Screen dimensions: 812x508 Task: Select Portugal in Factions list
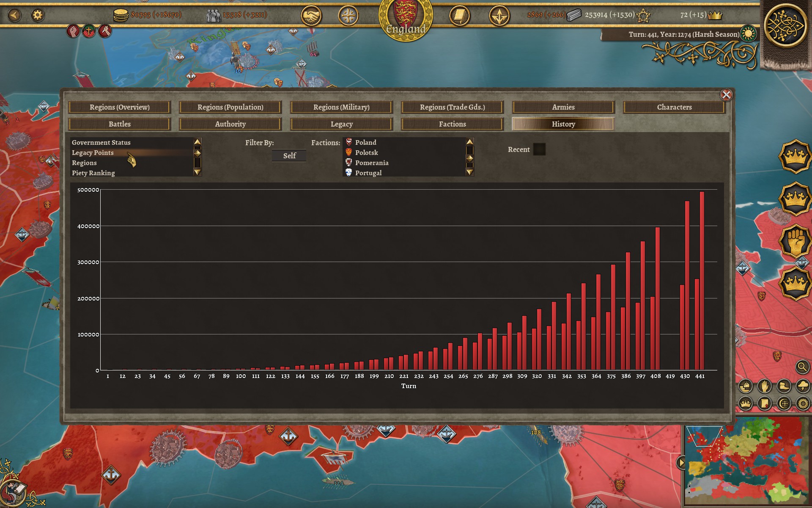(404, 173)
